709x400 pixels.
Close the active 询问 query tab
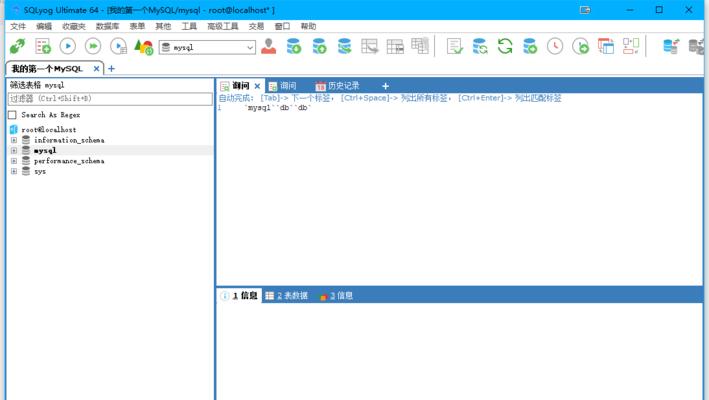257,86
